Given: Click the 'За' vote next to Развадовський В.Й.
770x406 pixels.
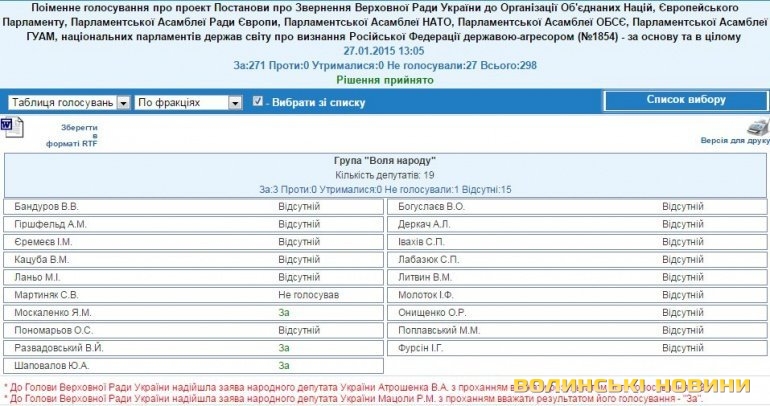Looking at the screenshot, I should click(284, 348).
